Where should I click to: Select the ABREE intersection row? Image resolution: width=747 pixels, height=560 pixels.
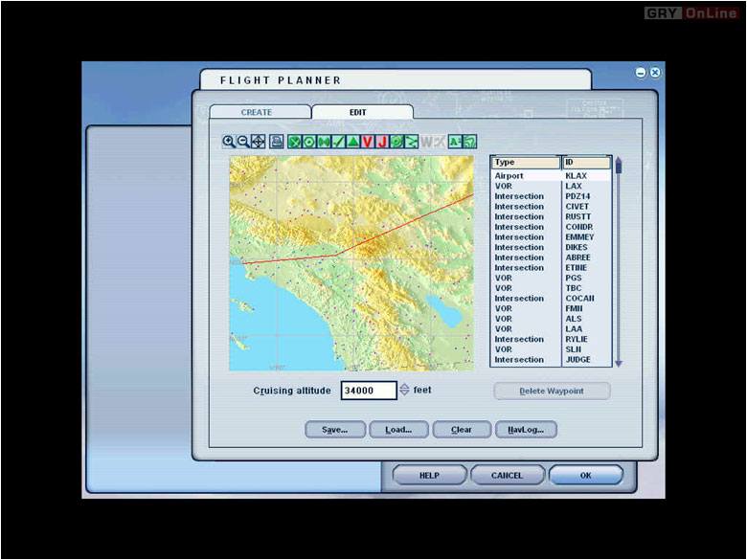click(552, 258)
